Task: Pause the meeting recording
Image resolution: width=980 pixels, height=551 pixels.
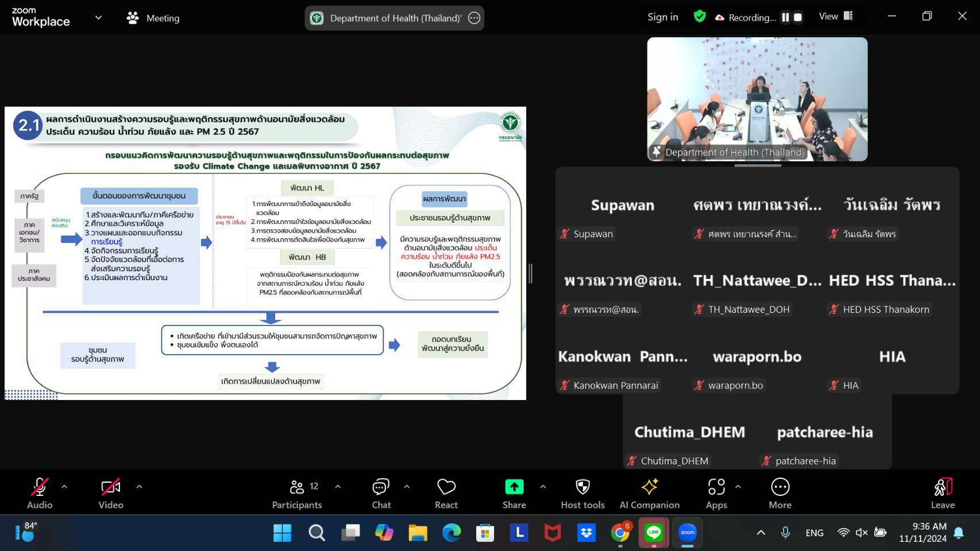Action: [x=785, y=17]
